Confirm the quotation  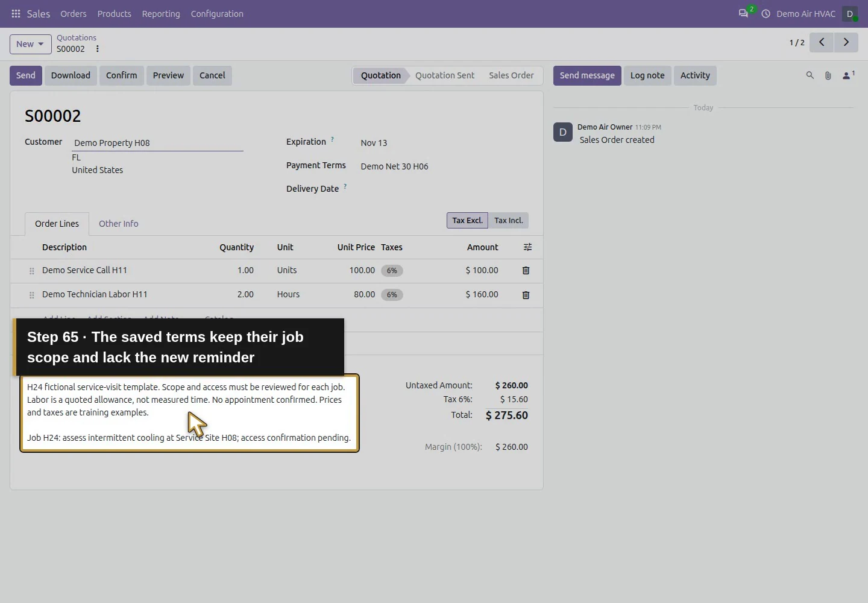(x=122, y=75)
